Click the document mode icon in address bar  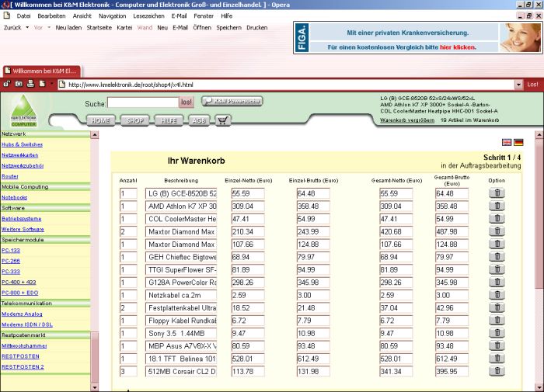click(42, 84)
